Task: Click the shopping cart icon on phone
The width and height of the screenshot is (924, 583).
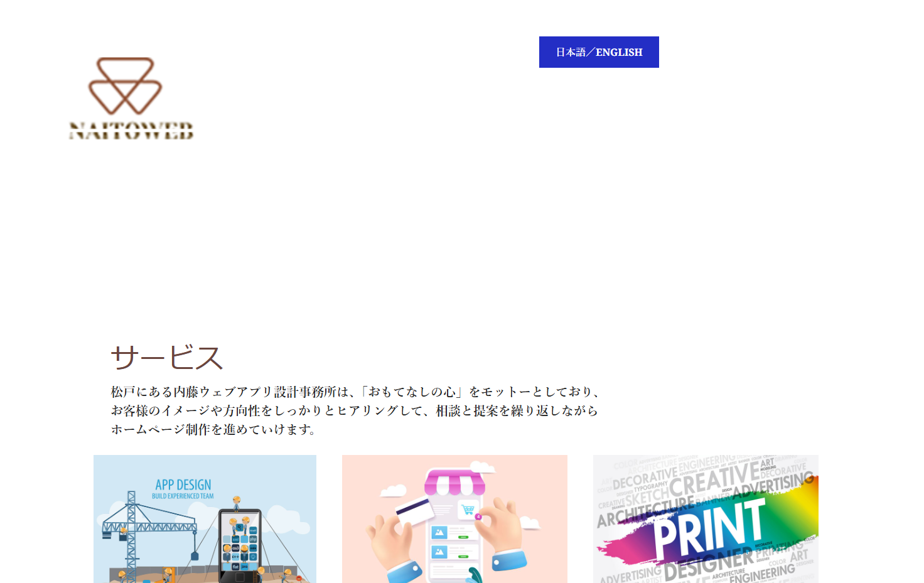Action: [x=468, y=510]
